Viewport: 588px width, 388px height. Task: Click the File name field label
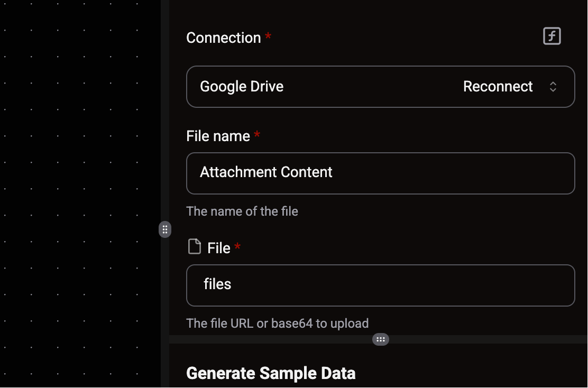pos(218,136)
